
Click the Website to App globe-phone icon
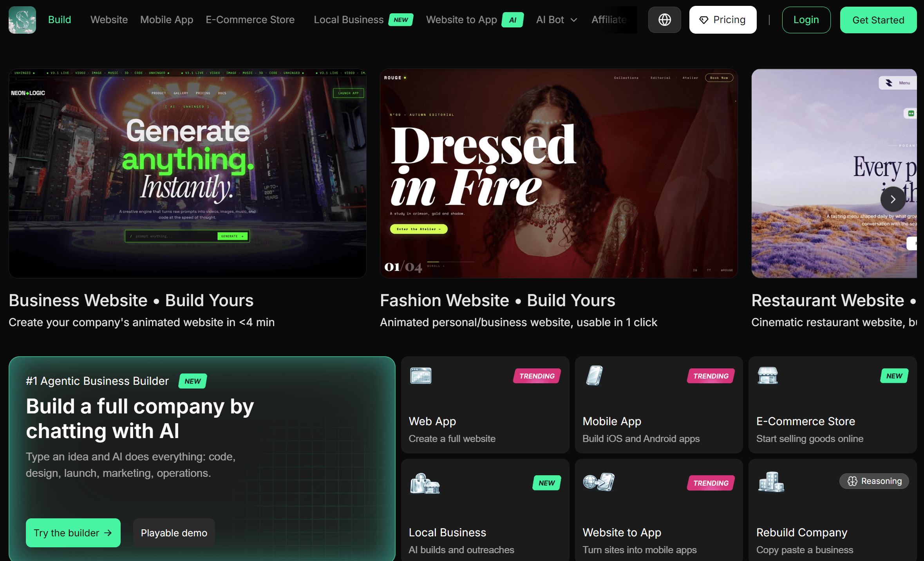coord(599,482)
